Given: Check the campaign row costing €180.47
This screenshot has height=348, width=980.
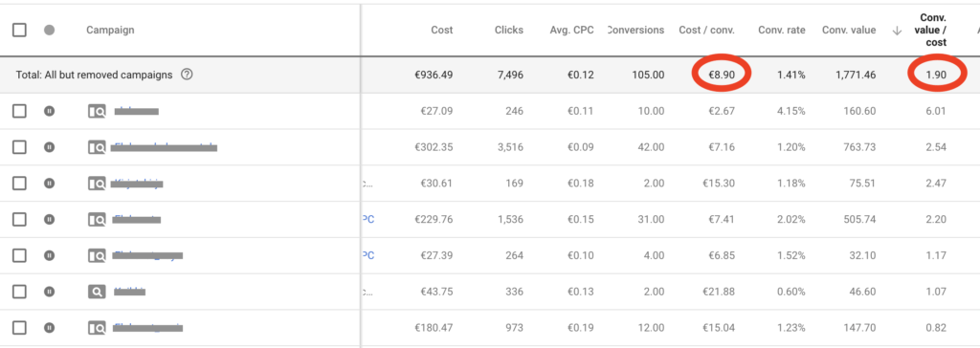Looking at the screenshot, I should point(19,327).
